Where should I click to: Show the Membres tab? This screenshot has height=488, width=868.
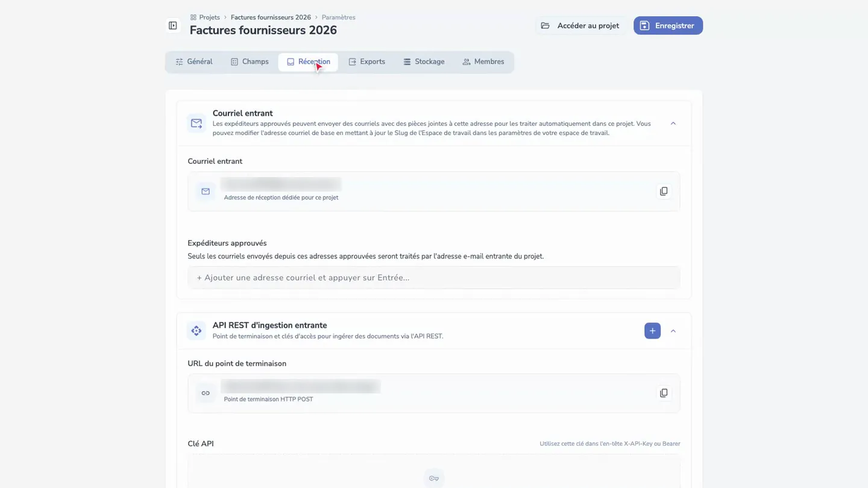(x=483, y=62)
